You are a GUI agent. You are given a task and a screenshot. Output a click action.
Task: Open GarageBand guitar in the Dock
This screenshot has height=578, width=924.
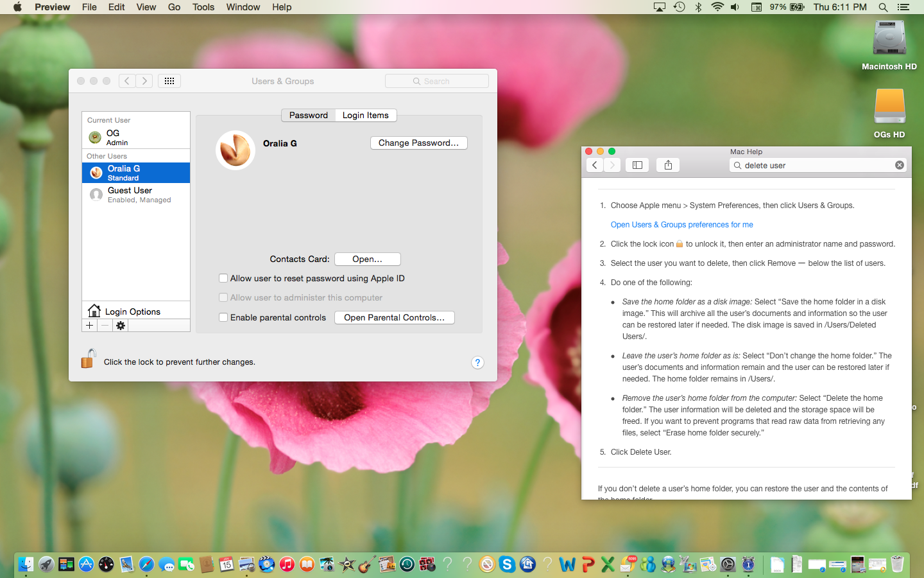[367, 565]
